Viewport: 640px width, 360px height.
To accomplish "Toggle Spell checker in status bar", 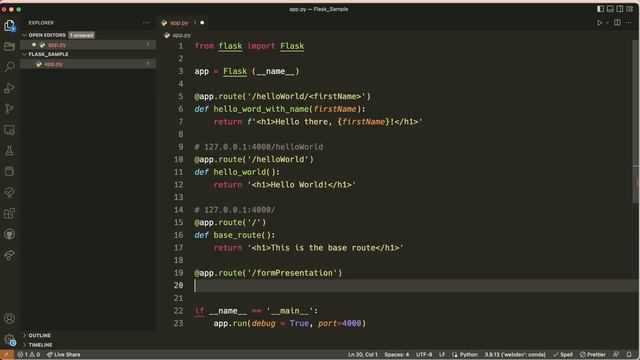I will click(563, 355).
